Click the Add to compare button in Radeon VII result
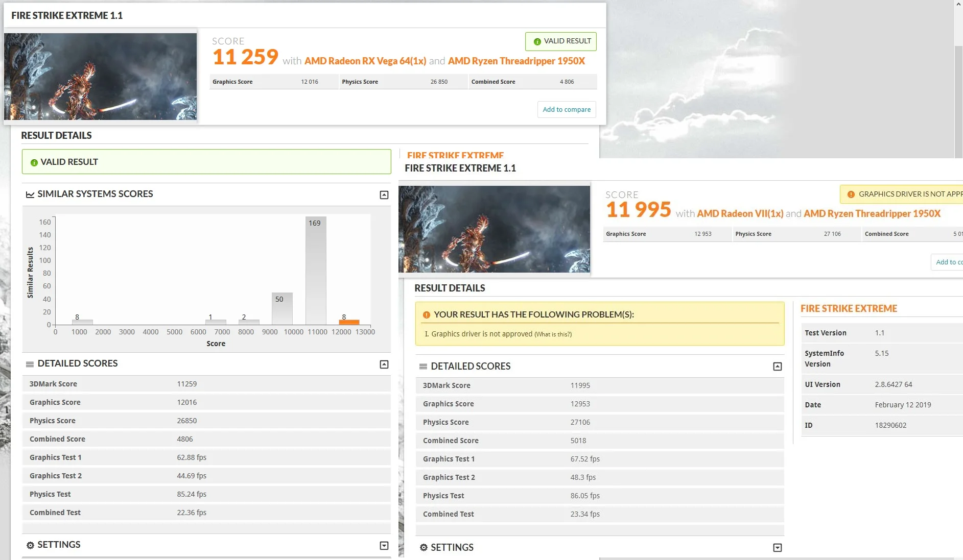The height and width of the screenshot is (560, 963). (947, 262)
